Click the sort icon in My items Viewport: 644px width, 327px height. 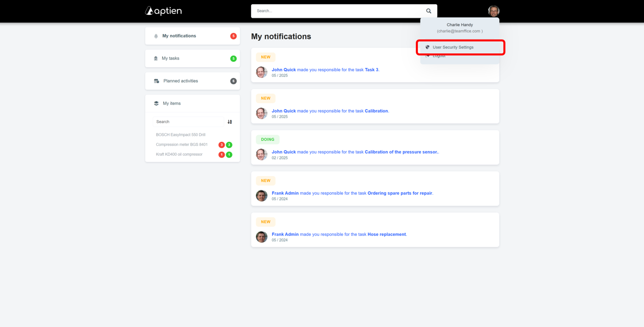[x=230, y=122]
